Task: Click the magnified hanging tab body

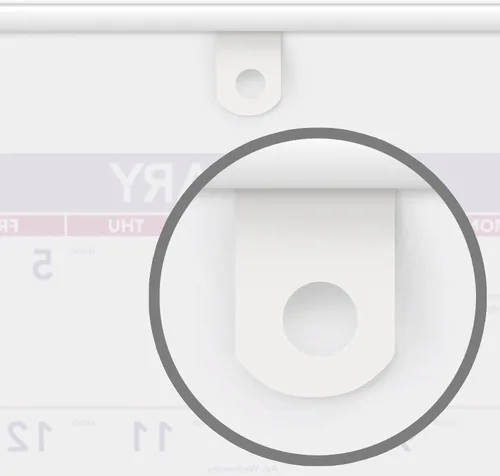Action: 315,293
